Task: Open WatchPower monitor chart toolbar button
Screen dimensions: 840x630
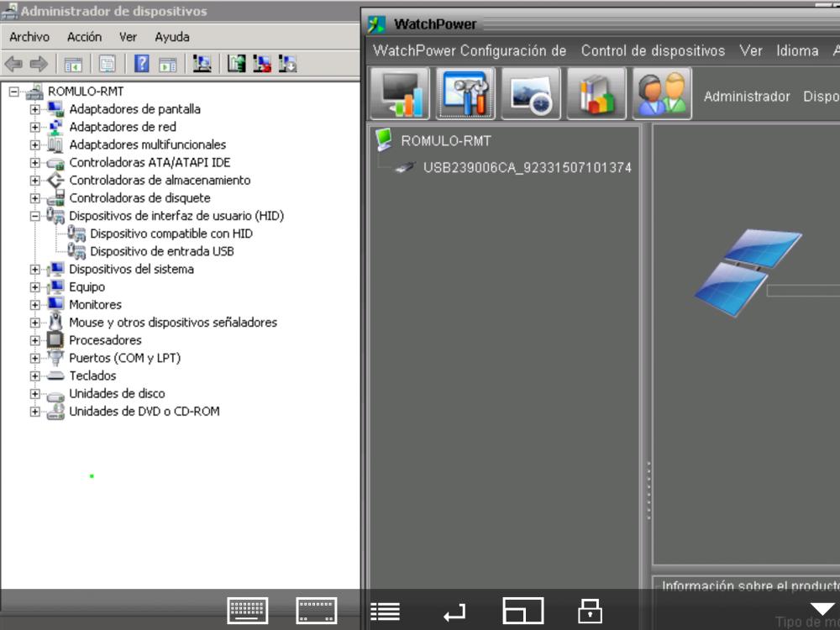Action: click(400, 93)
